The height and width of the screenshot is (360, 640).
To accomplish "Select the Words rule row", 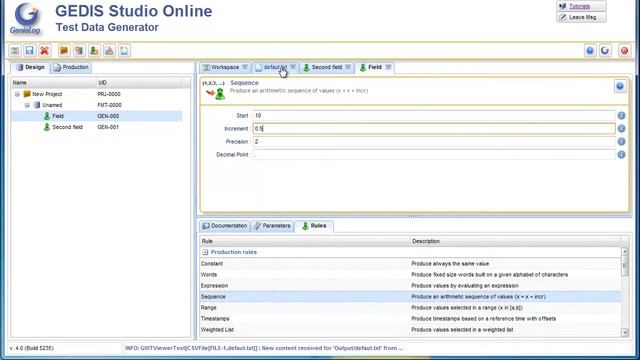I will pyautogui.click(x=410, y=275).
